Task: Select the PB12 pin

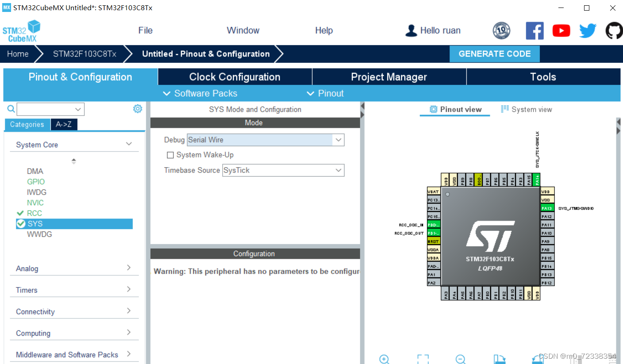Action: 547,283
